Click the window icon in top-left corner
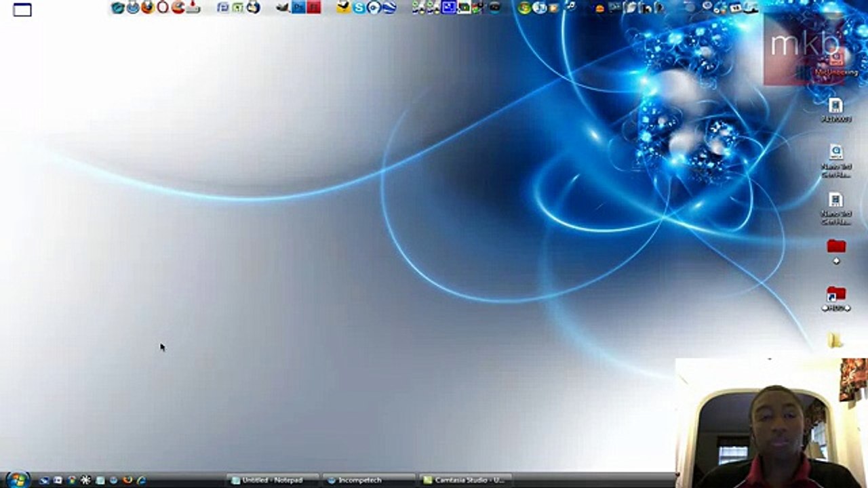 click(x=22, y=9)
